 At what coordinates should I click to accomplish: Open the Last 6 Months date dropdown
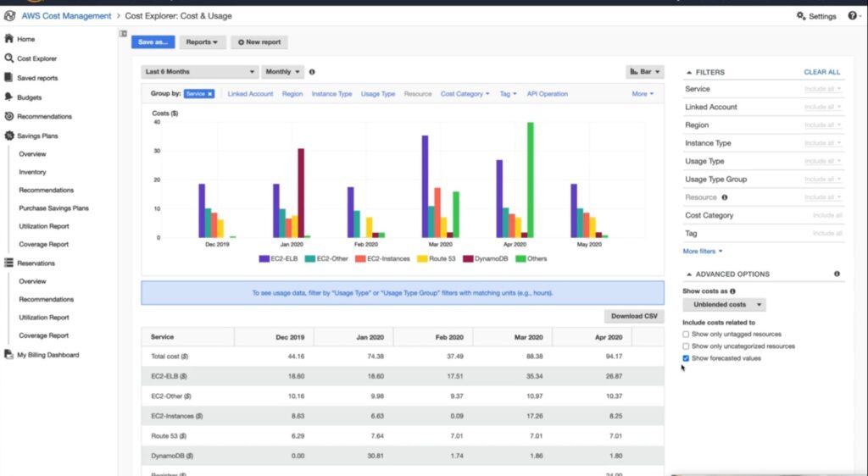point(199,72)
